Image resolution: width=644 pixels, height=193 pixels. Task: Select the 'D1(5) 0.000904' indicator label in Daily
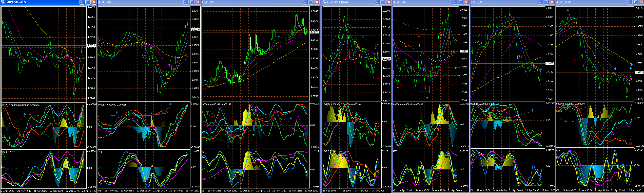[x=343, y=104]
